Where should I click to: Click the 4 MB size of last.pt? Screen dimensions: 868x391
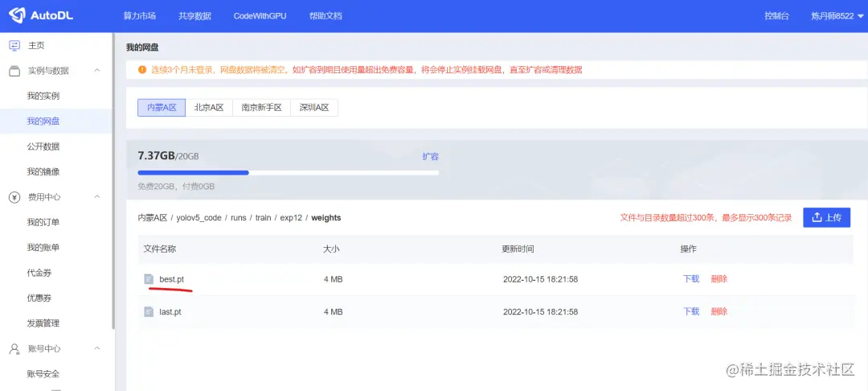click(334, 312)
